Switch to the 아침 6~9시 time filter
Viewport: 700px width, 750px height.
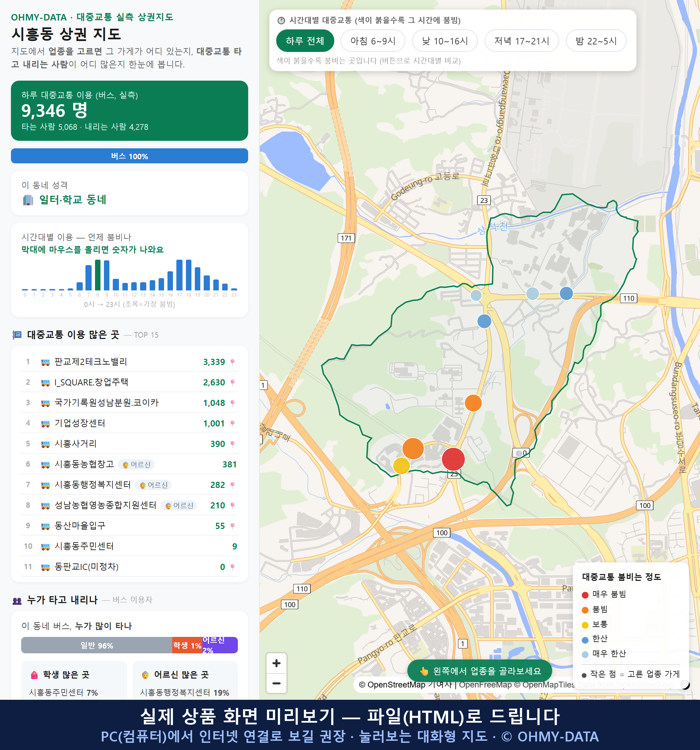click(373, 41)
